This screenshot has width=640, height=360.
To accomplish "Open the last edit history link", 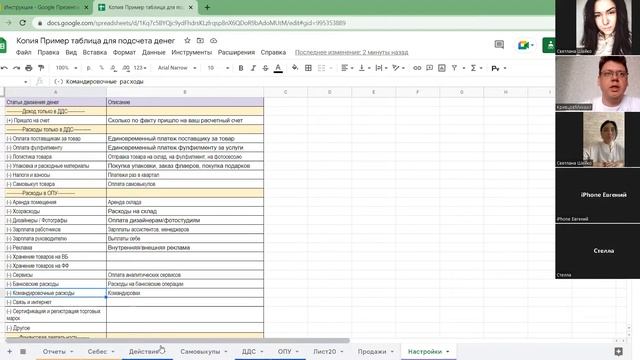I will pyautogui.click(x=351, y=53).
